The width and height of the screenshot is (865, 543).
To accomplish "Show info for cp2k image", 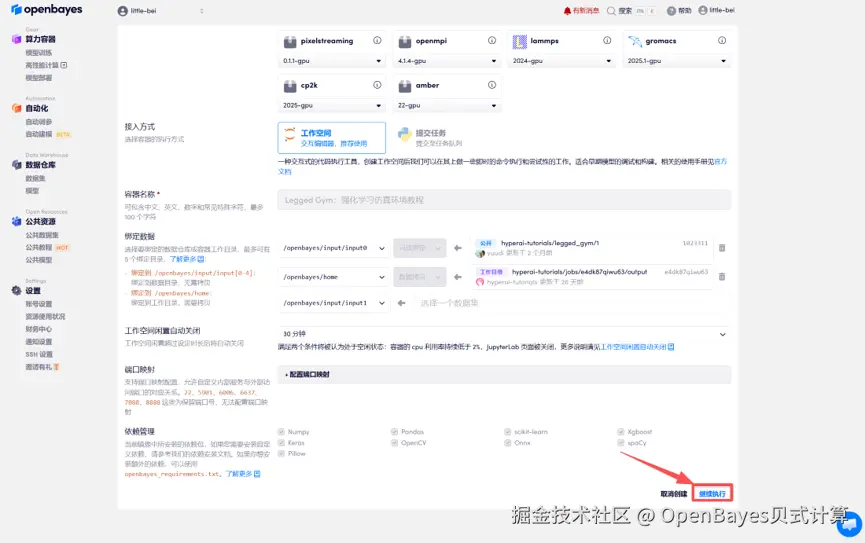I will tap(377, 85).
